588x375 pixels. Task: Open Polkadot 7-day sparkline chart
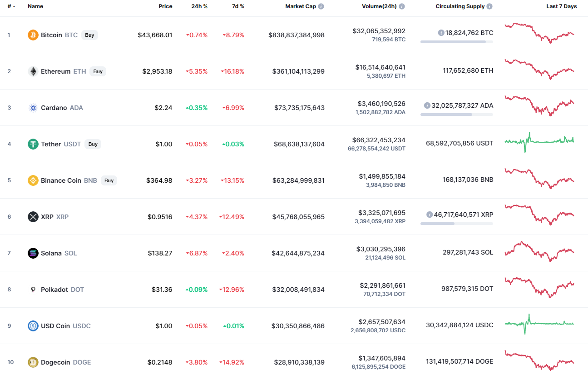point(539,287)
